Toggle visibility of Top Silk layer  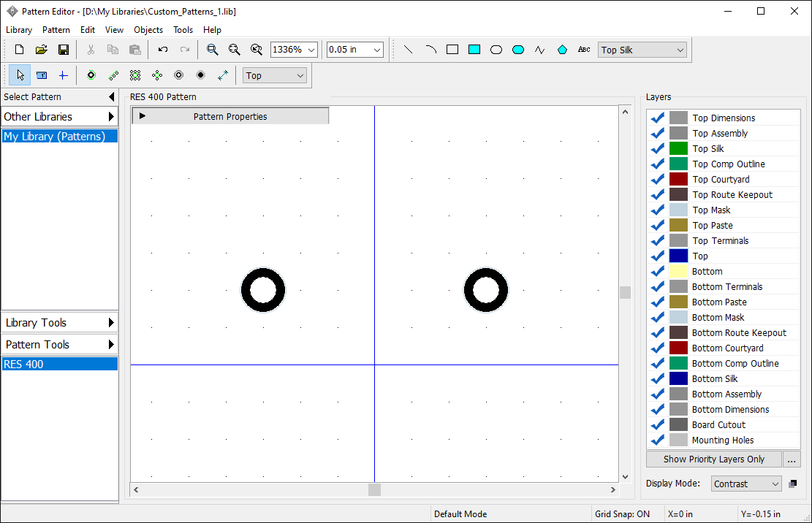coord(658,148)
